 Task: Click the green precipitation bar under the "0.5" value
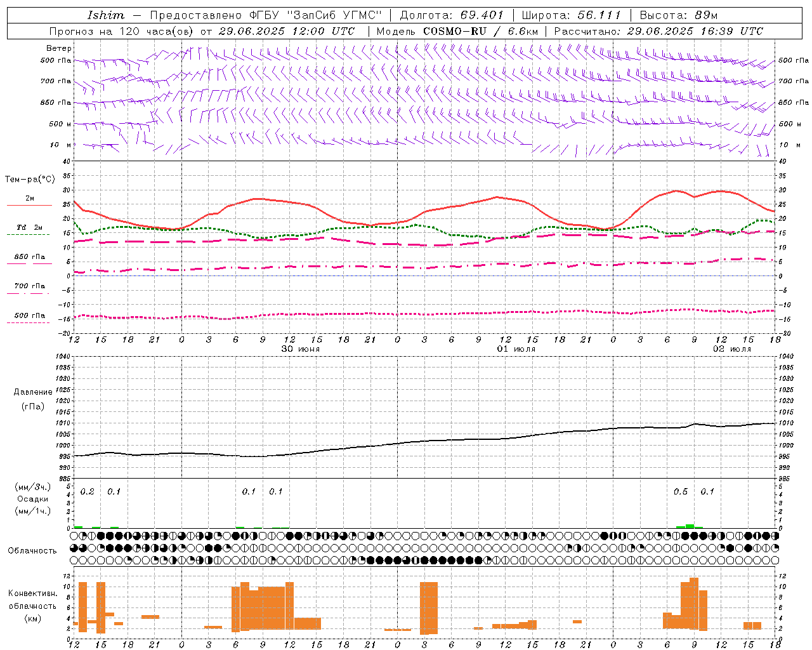(690, 526)
